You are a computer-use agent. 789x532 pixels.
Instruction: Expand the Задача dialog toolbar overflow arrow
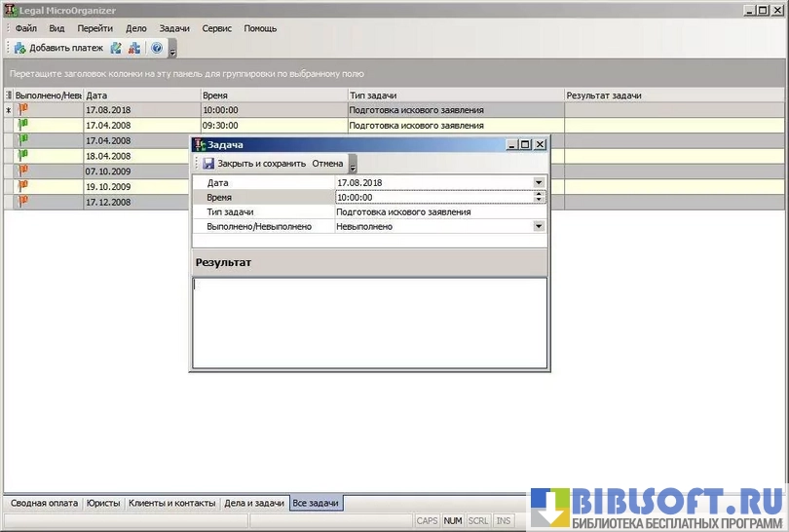pyautogui.click(x=353, y=166)
